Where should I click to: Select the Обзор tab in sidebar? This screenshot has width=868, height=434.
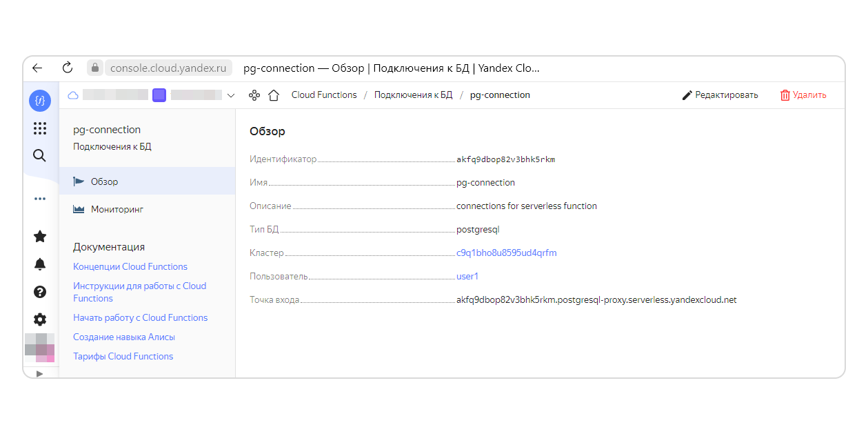click(147, 181)
